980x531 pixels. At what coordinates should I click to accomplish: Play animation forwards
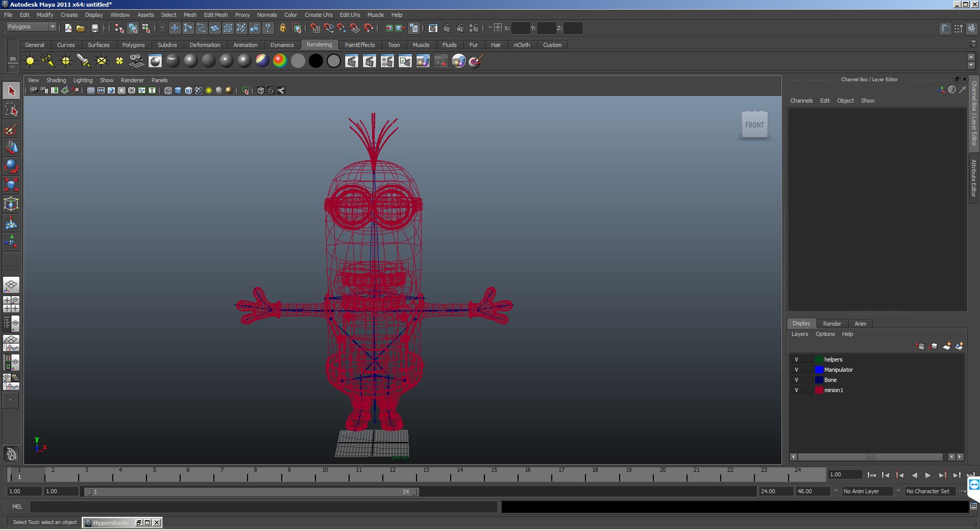(928, 475)
